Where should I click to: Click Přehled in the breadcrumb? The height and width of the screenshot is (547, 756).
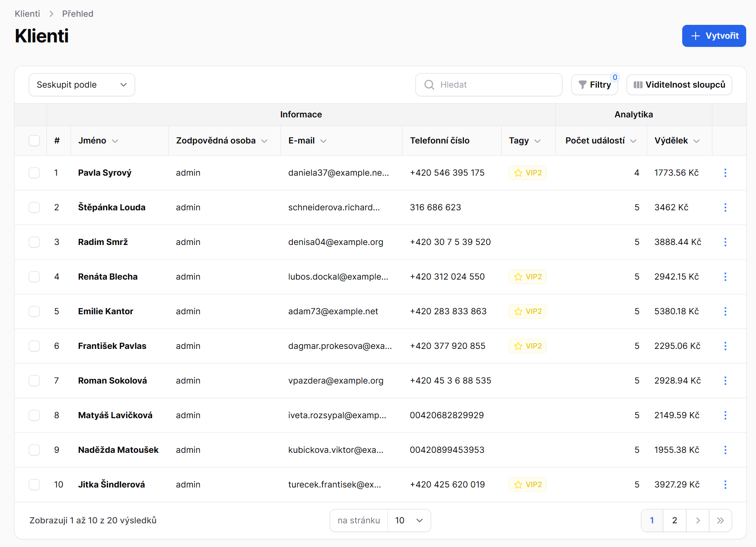click(x=78, y=14)
